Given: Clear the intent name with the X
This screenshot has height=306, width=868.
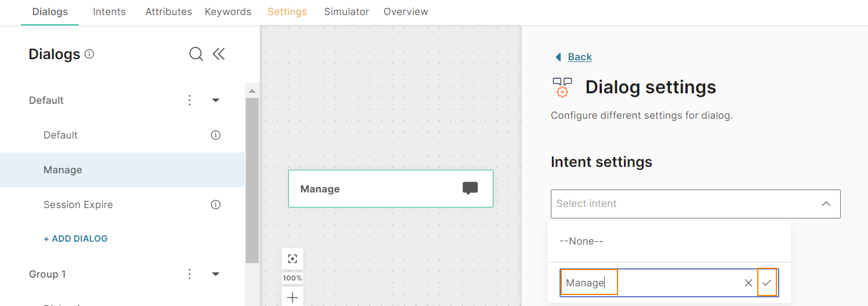Looking at the screenshot, I should 749,283.
